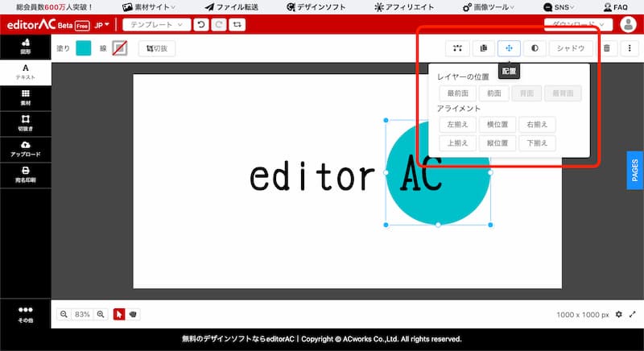Open the FAQ menu item
The image size is (644, 351).
click(x=616, y=7)
